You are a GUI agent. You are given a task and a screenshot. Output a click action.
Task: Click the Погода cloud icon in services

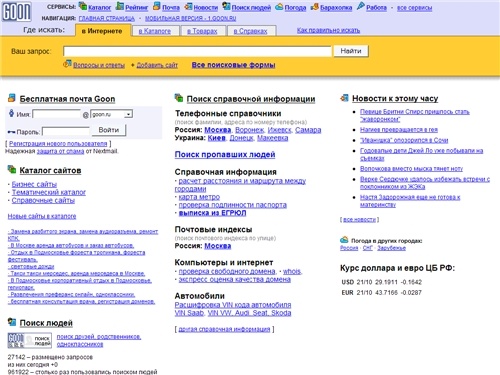pos(279,7)
